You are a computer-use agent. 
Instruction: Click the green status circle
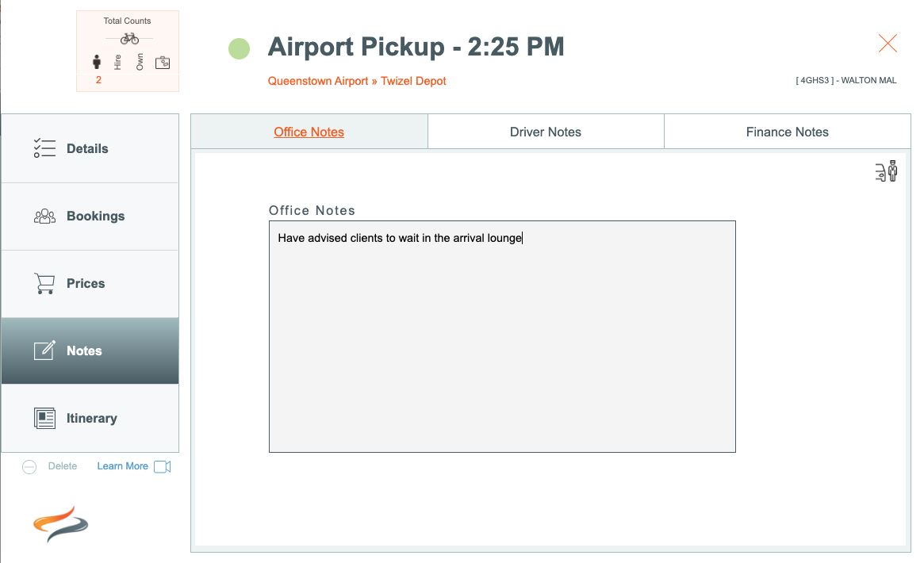coord(240,48)
